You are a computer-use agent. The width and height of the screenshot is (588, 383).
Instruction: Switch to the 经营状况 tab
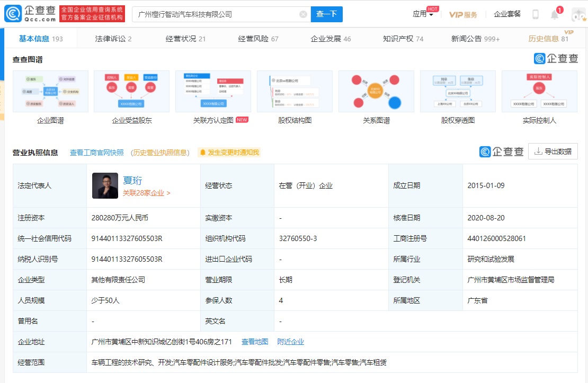click(x=185, y=39)
